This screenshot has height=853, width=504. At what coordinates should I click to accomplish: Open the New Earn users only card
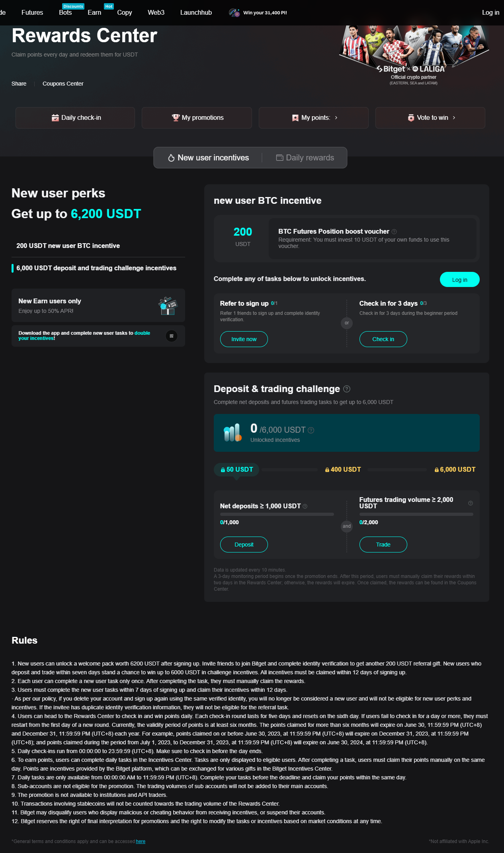coord(98,305)
